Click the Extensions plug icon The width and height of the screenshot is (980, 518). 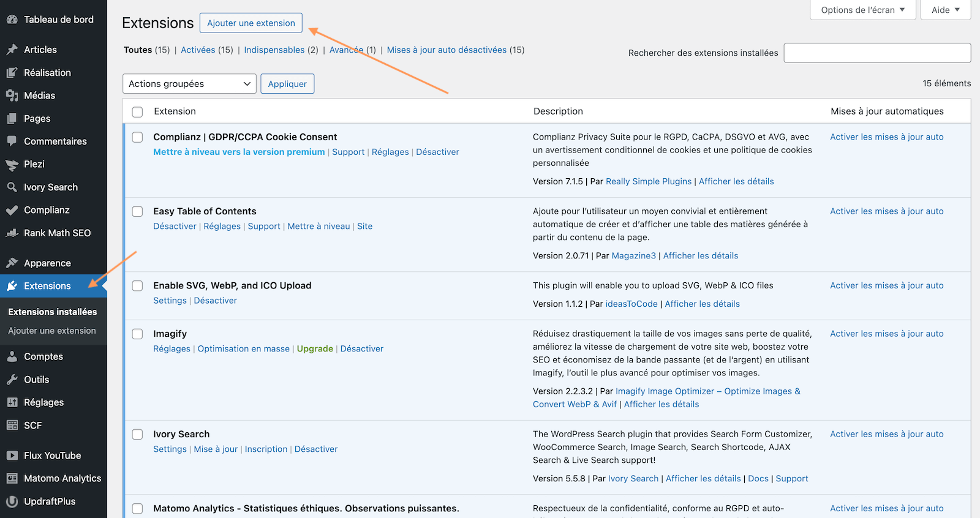12,286
